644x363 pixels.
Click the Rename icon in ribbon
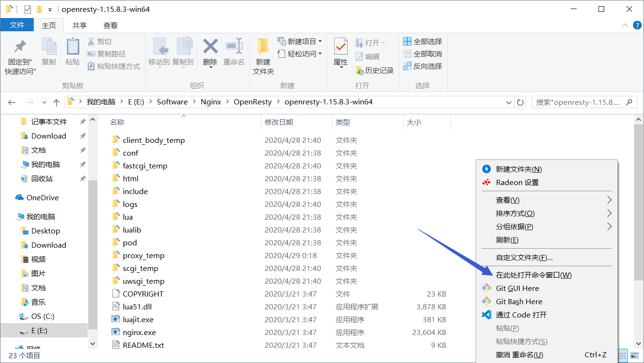tap(234, 46)
